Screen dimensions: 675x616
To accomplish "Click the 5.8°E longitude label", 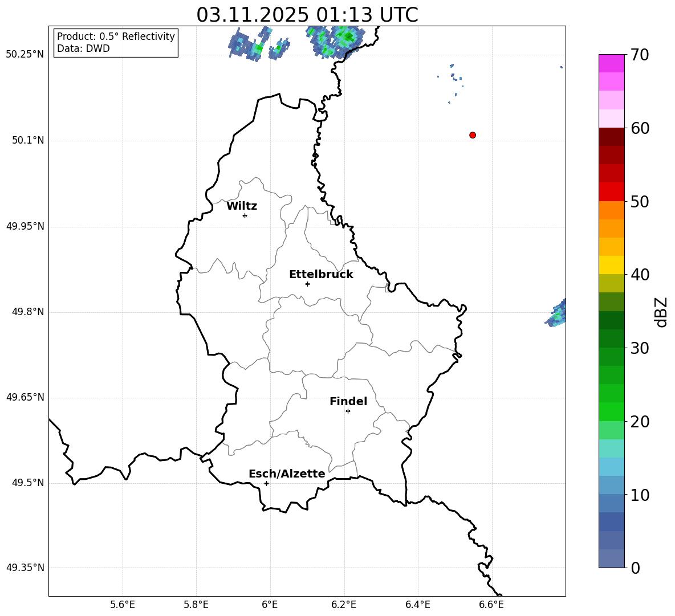I will coord(196,605).
